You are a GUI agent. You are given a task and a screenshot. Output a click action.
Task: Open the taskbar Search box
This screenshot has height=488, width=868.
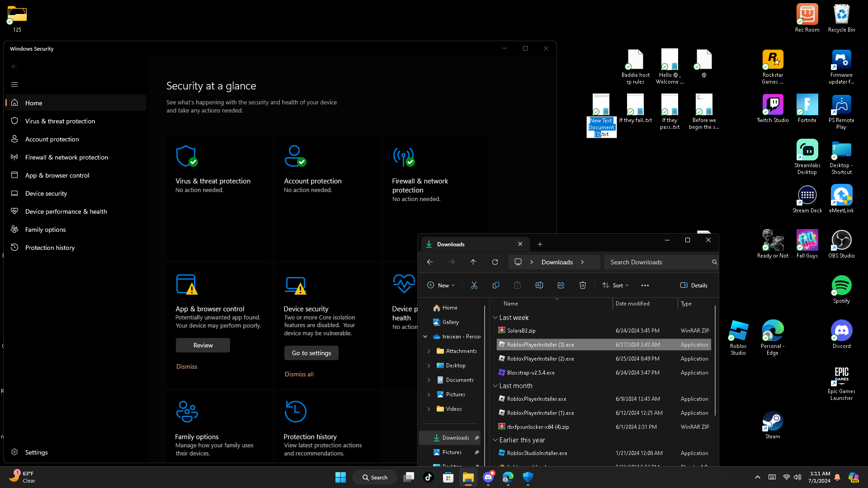point(375,477)
